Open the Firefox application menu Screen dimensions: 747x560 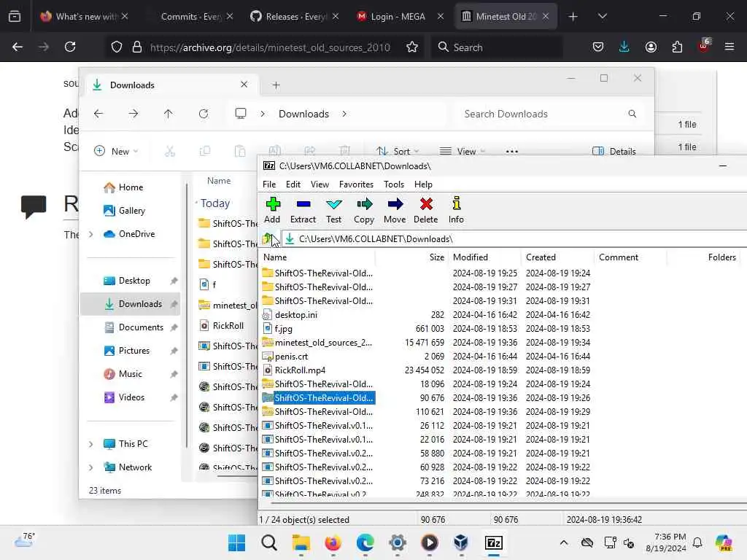729,47
